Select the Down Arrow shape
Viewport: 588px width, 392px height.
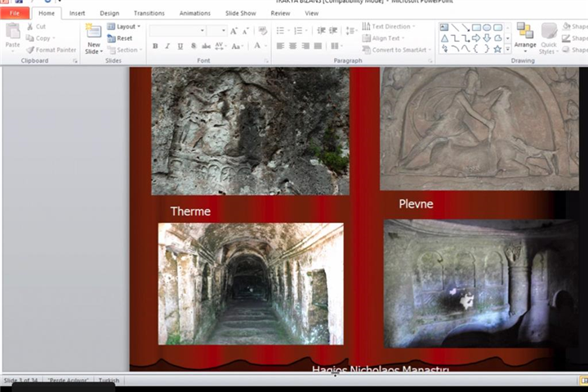coord(487,38)
